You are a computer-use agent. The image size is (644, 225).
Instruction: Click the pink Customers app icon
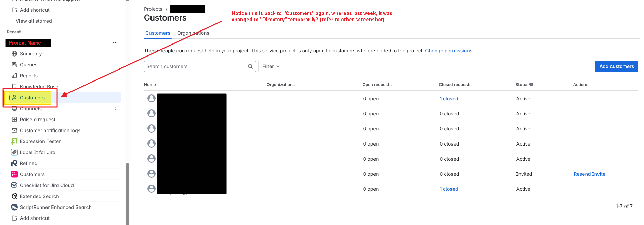(x=14, y=174)
